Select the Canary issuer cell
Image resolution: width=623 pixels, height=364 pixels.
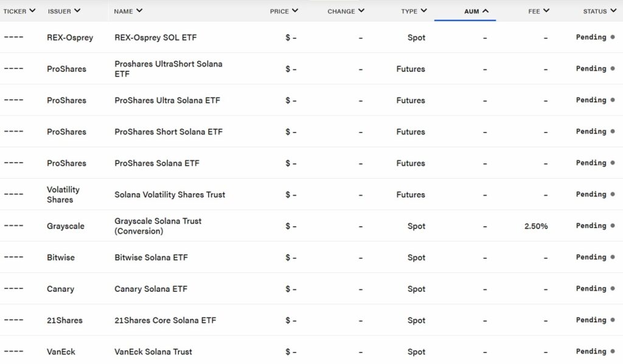[x=60, y=289]
